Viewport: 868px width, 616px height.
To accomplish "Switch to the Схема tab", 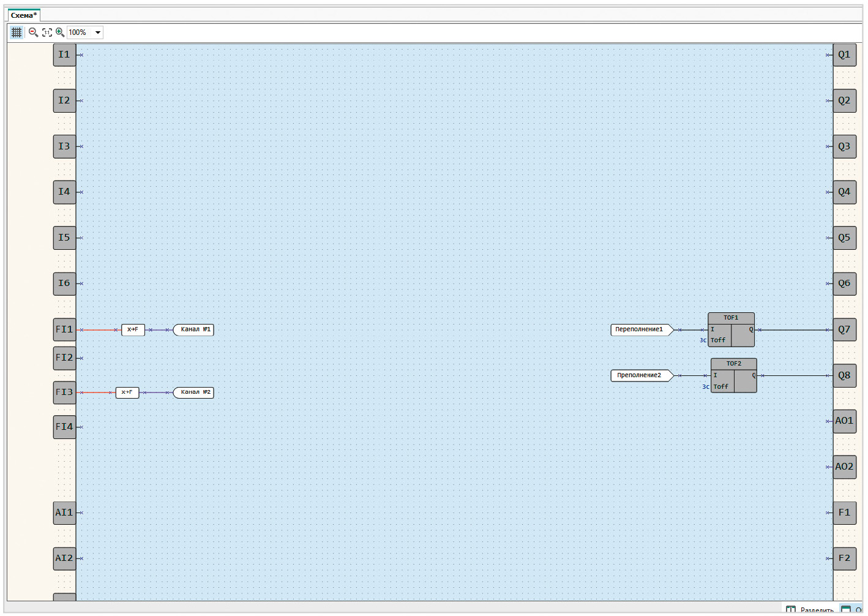I will (x=24, y=15).
